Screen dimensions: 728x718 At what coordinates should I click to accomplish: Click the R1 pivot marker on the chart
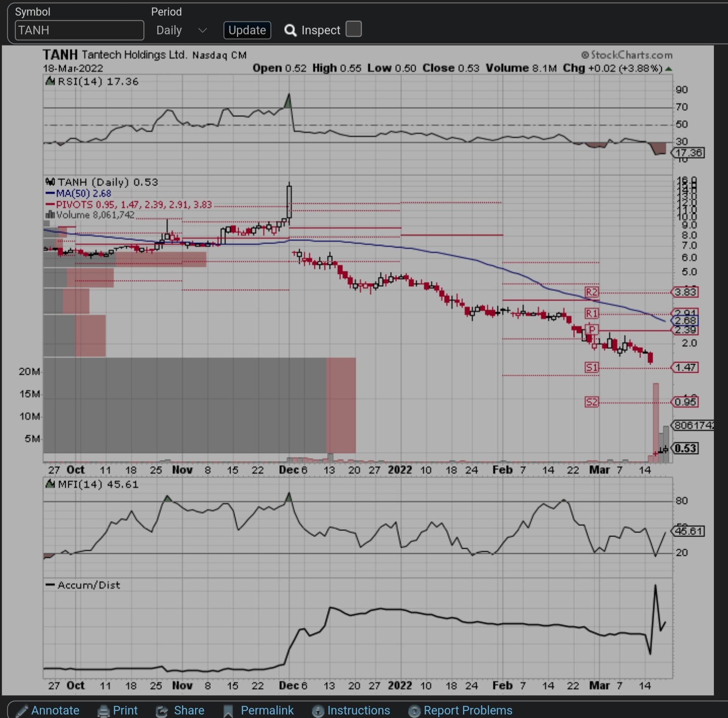coord(591,313)
